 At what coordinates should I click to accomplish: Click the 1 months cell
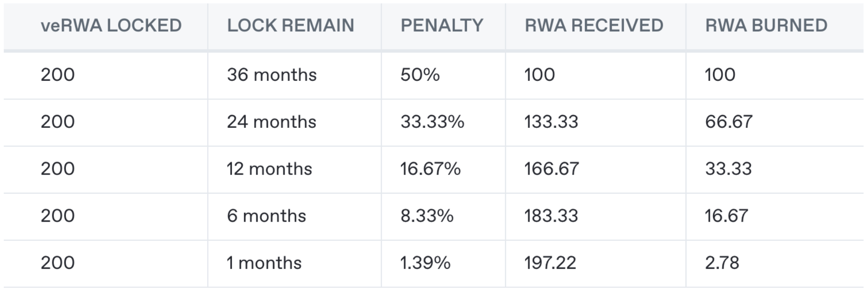[x=264, y=263]
